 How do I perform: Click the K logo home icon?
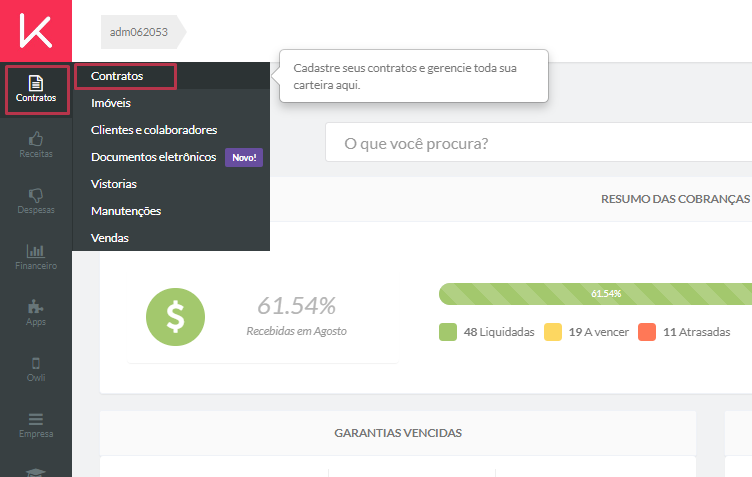click(x=36, y=31)
